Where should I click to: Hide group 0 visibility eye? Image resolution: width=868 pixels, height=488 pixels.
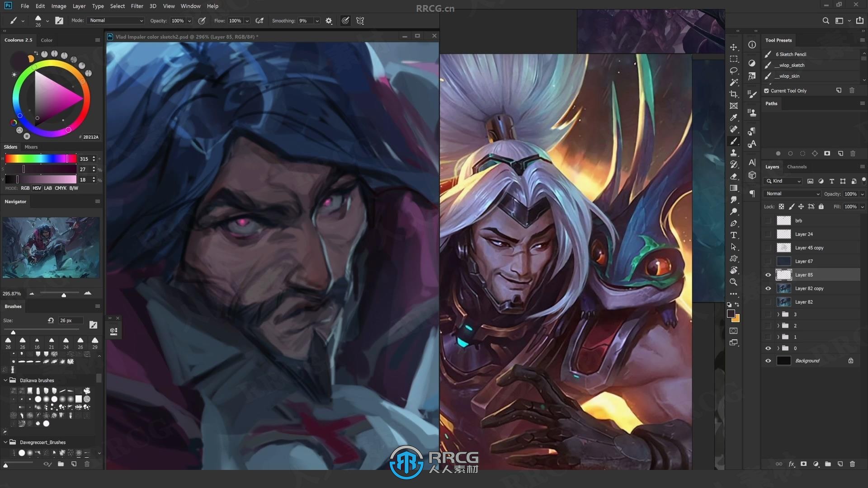click(768, 348)
